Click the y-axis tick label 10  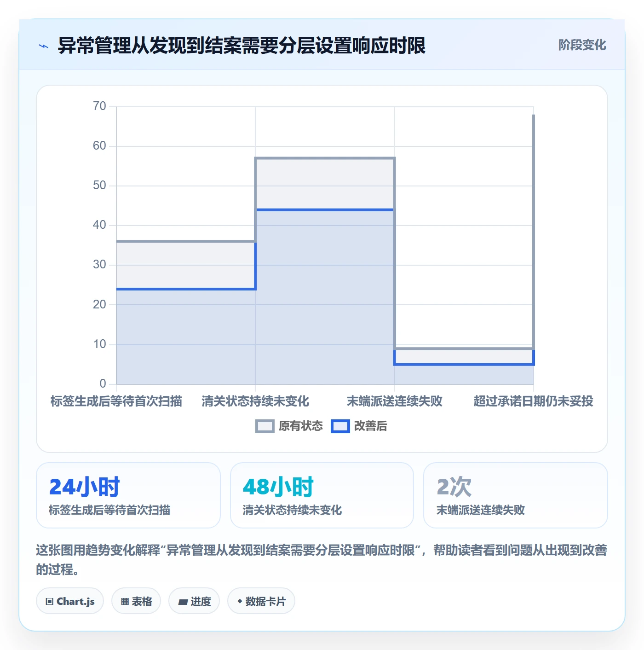[99, 344]
